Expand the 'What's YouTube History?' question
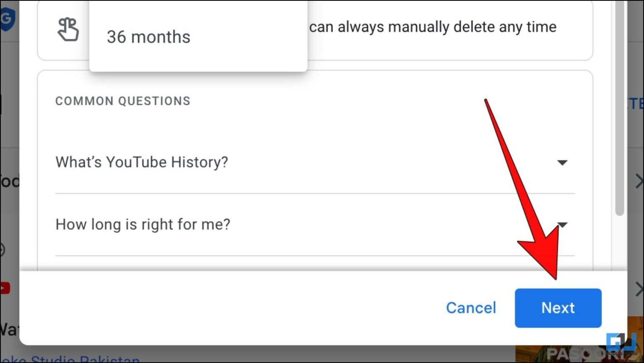644x363 pixels. [x=142, y=163]
